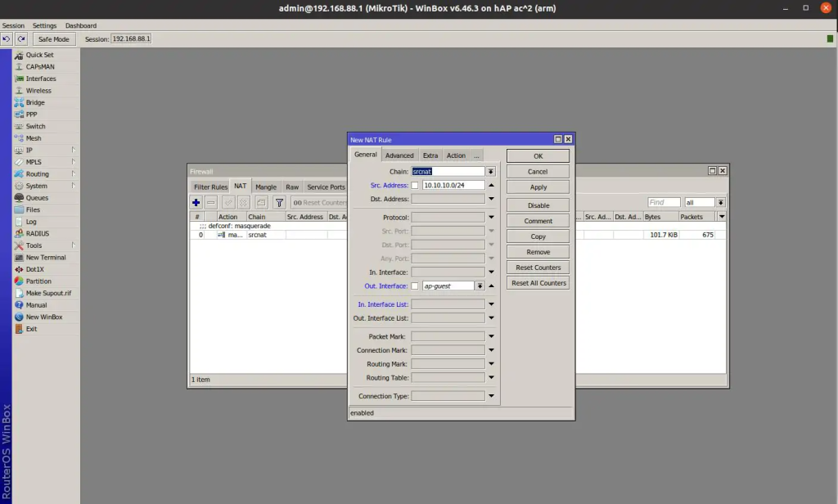Image resolution: width=838 pixels, height=504 pixels.
Task: Click Reset All Counters button
Action: coord(538,283)
